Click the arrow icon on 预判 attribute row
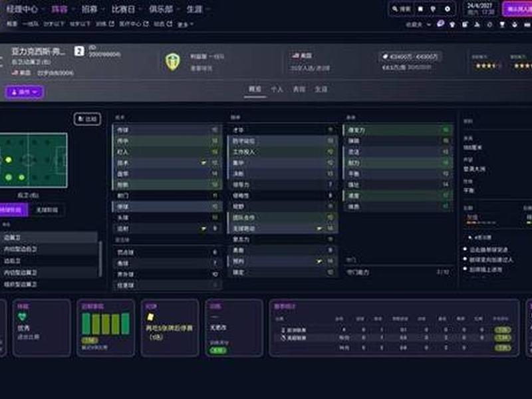Viewport: 532px width, 399px height. pos(319,261)
